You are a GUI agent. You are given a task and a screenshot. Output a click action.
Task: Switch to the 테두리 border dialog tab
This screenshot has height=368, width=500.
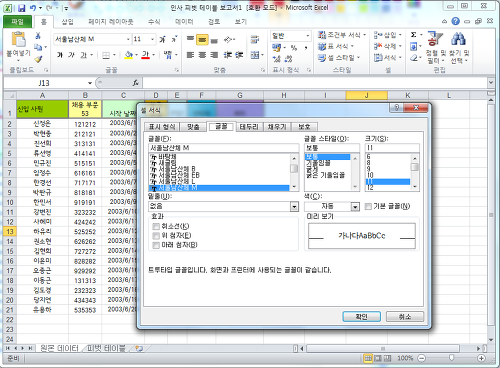[x=249, y=127]
